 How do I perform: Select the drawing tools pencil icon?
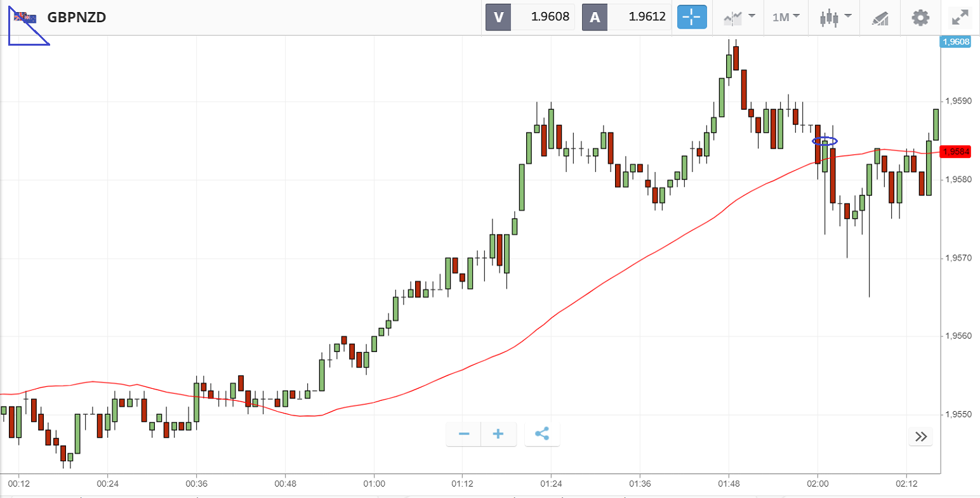point(880,18)
